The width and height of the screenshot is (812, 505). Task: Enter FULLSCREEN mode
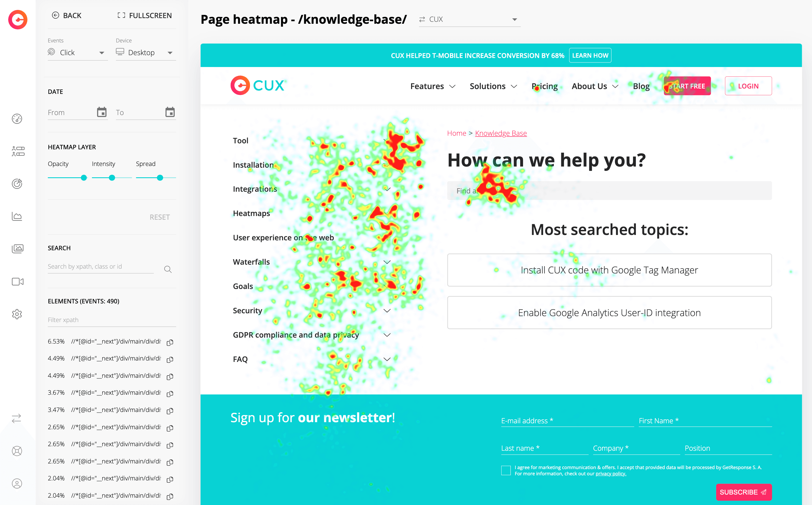(144, 15)
